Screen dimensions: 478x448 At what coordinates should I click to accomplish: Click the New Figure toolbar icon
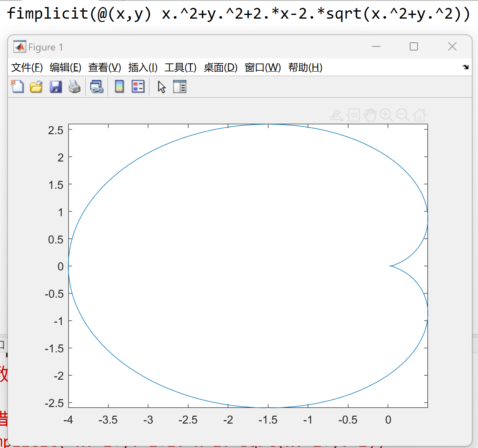coord(17,87)
